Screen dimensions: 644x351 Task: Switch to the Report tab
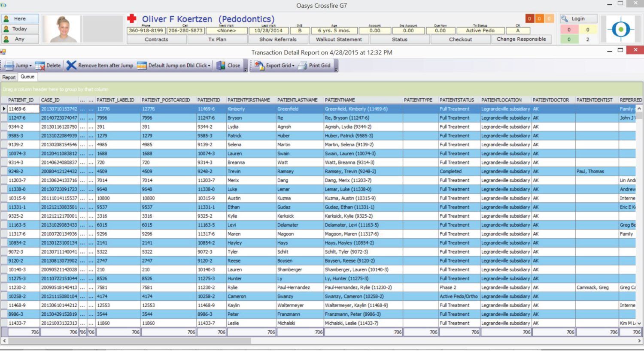[9, 77]
